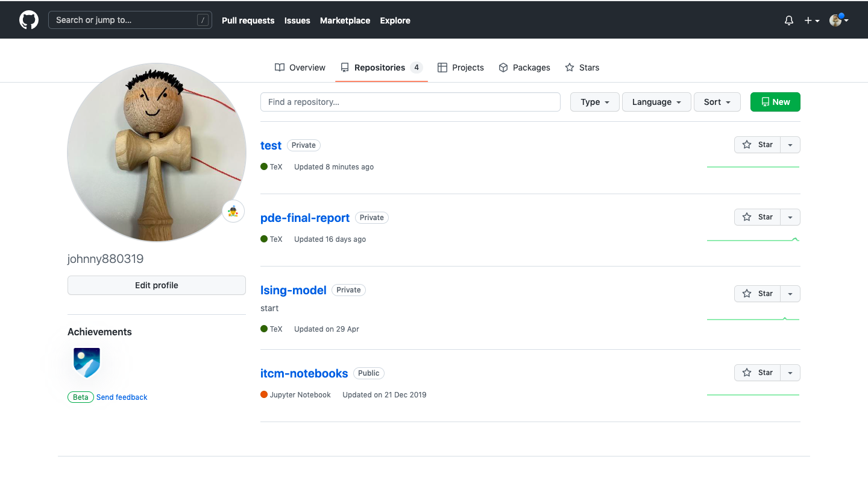
Task: Switch to the Packages tab
Action: coord(524,68)
